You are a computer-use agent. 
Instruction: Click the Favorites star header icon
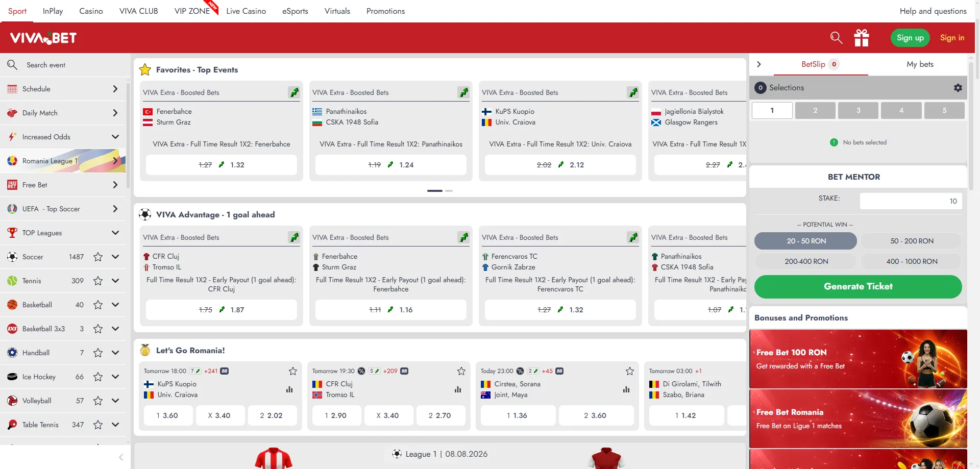(x=145, y=69)
